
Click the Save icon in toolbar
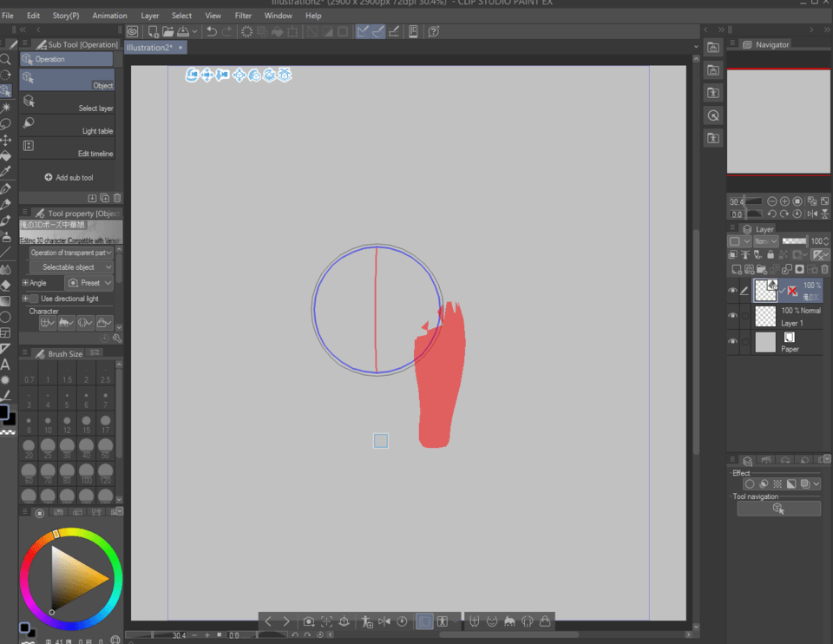[183, 32]
